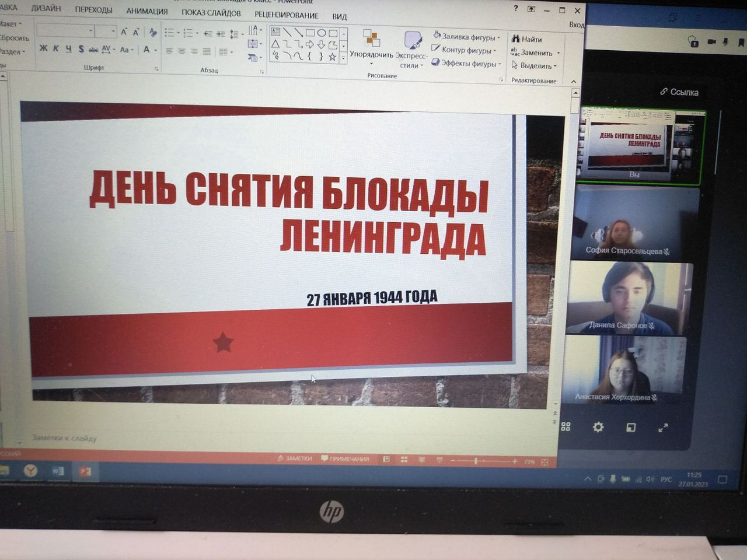This screenshot has height=560, width=747.
Task: Select the five-point star shape
Action: pos(332,57)
